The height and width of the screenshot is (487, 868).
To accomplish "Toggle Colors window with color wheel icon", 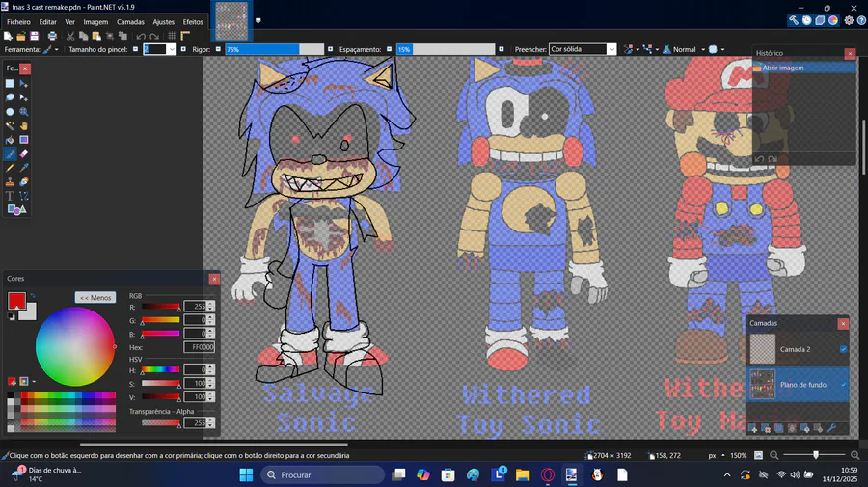I will coord(833,20).
